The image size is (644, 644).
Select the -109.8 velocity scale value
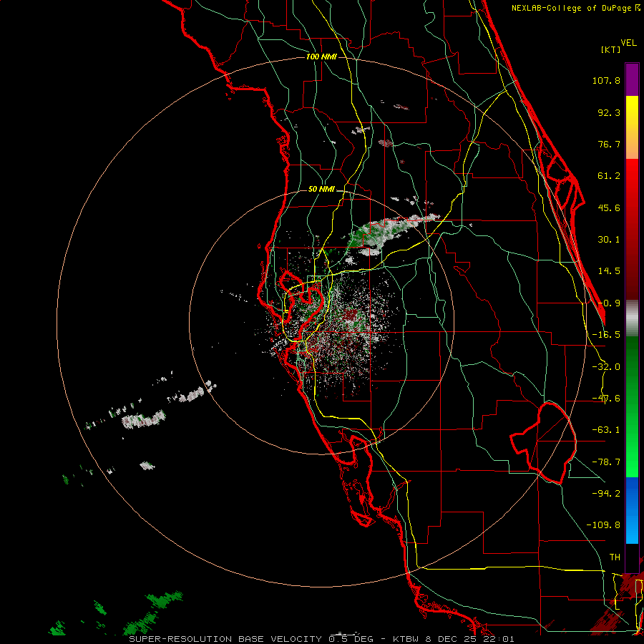603,525
